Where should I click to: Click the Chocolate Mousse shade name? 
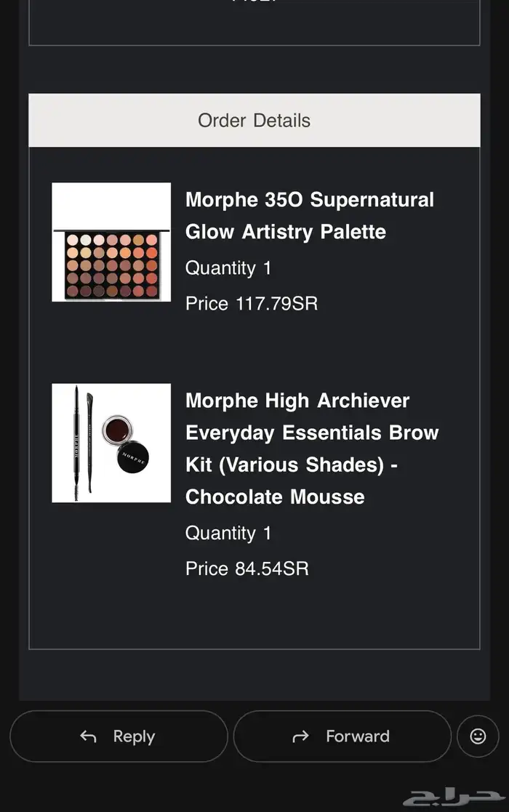tap(275, 497)
